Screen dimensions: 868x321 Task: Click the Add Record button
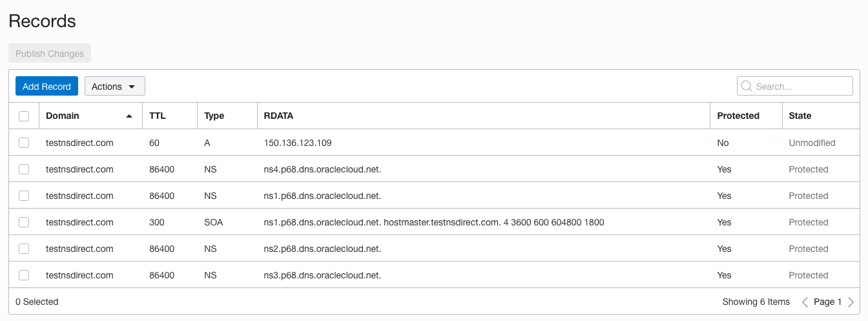coord(46,87)
